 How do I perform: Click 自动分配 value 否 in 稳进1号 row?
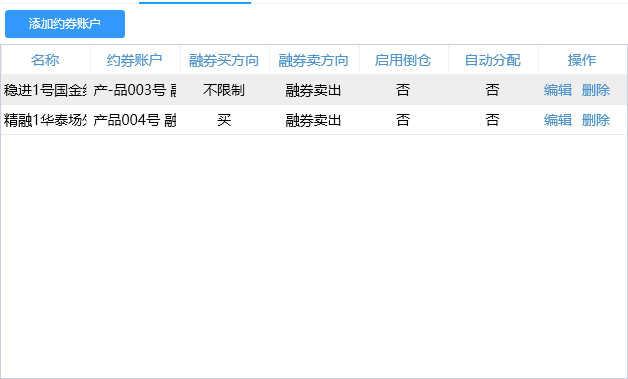pyautogui.click(x=493, y=90)
